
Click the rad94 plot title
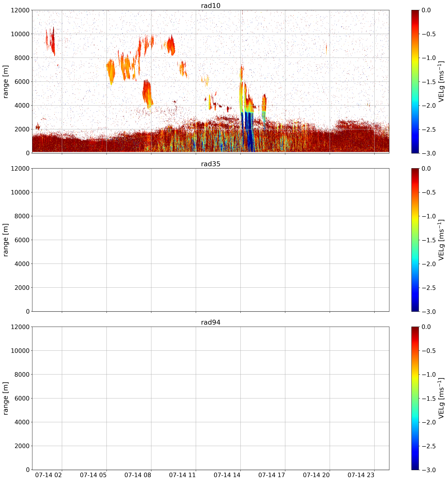tap(210, 322)
